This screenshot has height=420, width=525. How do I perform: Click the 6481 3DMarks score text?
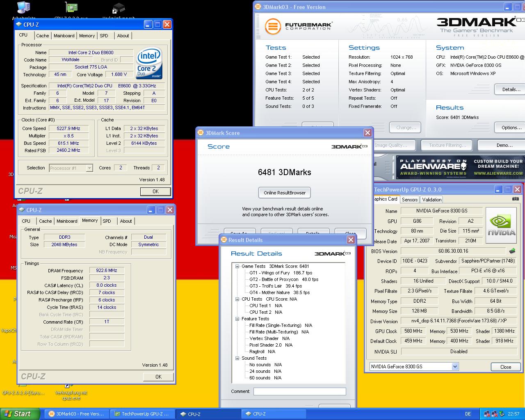coord(285,172)
